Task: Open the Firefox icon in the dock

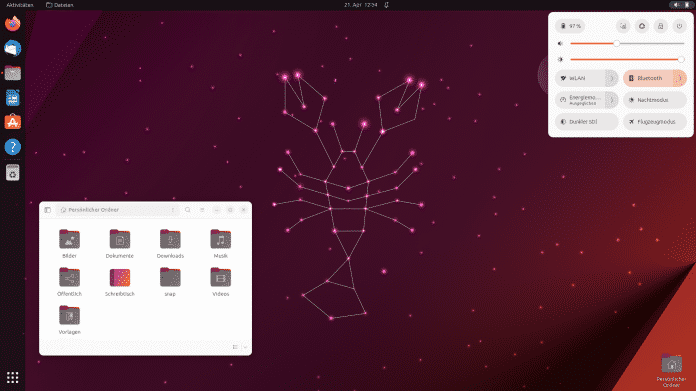Action: (12, 24)
